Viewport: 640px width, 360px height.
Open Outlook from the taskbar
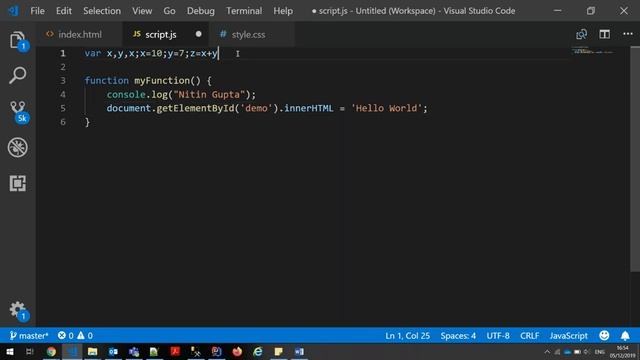coord(113,351)
